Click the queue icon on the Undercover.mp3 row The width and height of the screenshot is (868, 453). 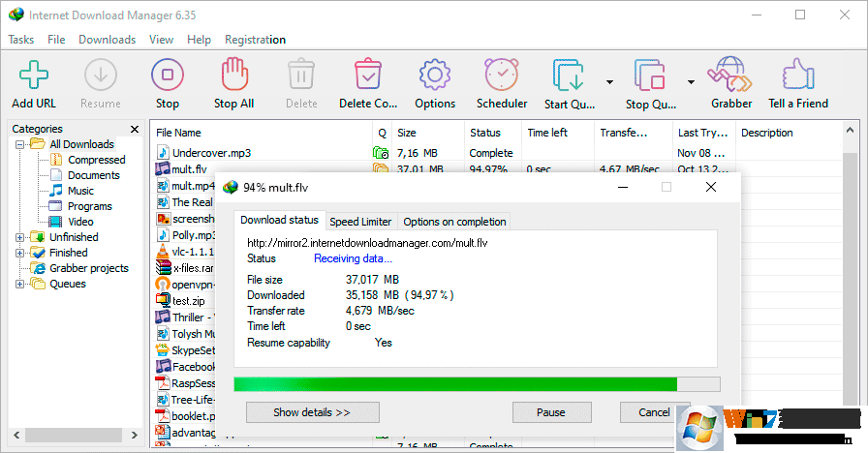pos(381,153)
